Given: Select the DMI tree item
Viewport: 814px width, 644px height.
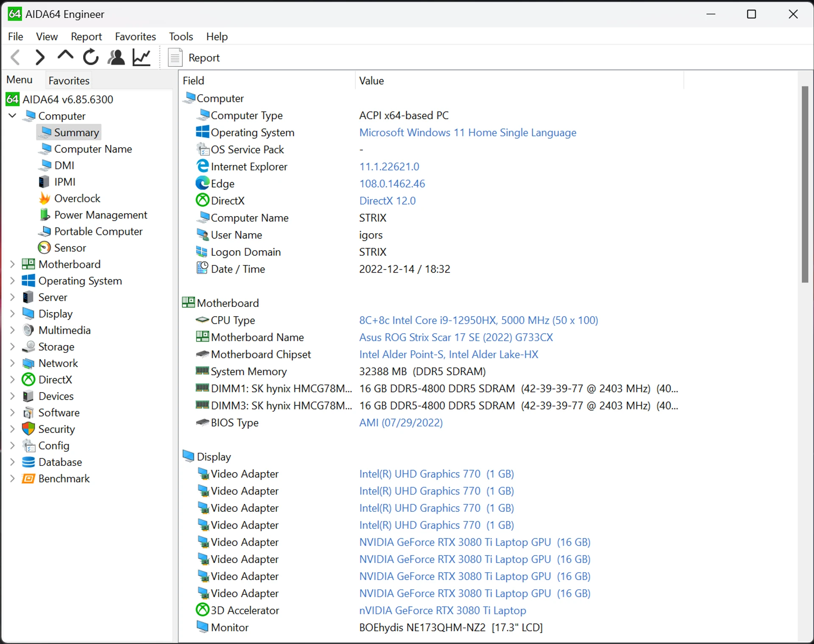Looking at the screenshot, I should 64,165.
